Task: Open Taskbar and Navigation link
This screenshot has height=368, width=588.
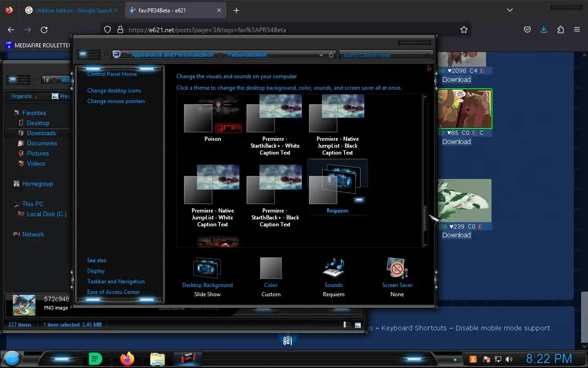Action: click(116, 282)
